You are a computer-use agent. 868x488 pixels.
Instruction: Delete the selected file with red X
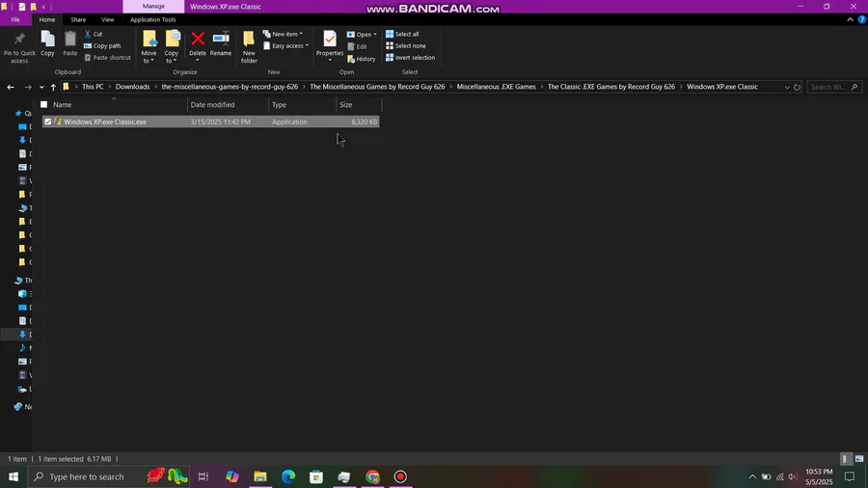[197, 45]
